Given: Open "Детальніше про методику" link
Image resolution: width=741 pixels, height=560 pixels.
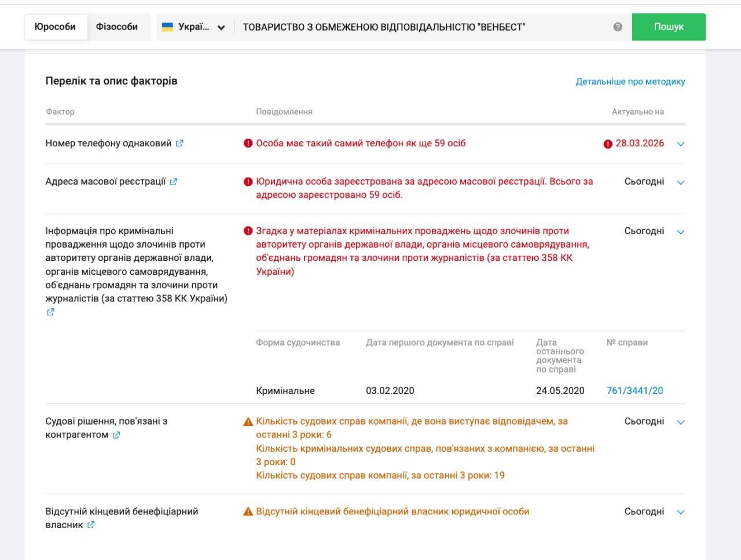Looking at the screenshot, I should click(x=630, y=82).
